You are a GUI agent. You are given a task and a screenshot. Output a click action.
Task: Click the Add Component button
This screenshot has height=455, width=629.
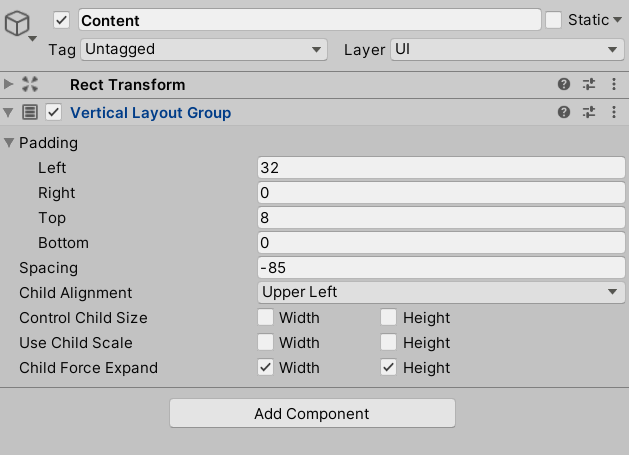312,413
